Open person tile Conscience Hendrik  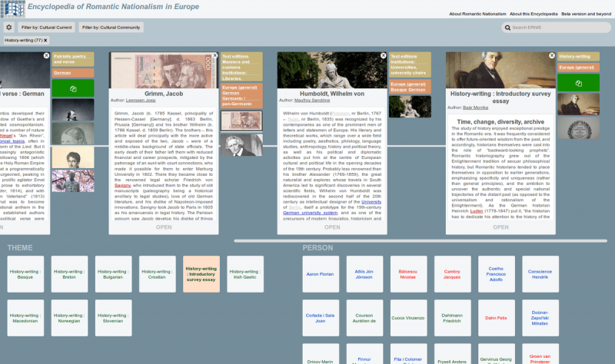tap(540, 274)
